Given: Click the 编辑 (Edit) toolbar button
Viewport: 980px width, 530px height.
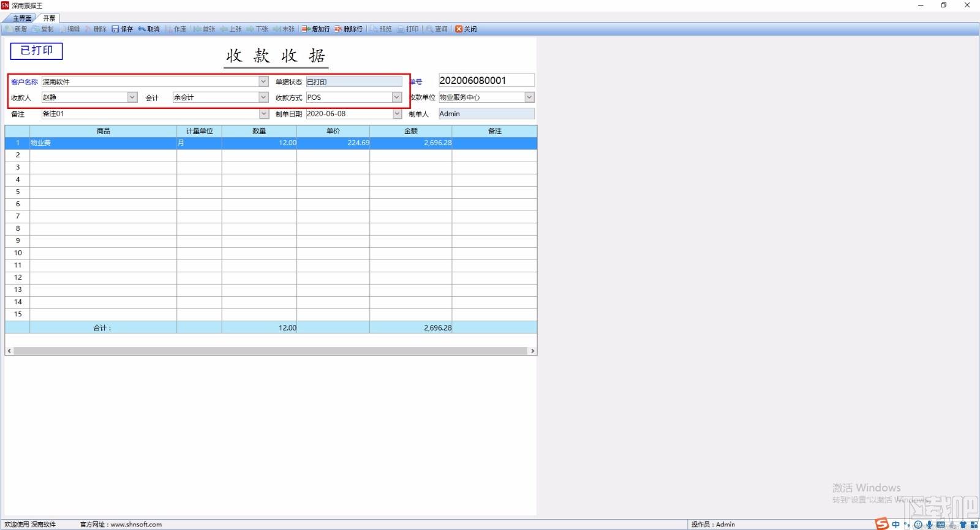Looking at the screenshot, I should [x=69, y=29].
